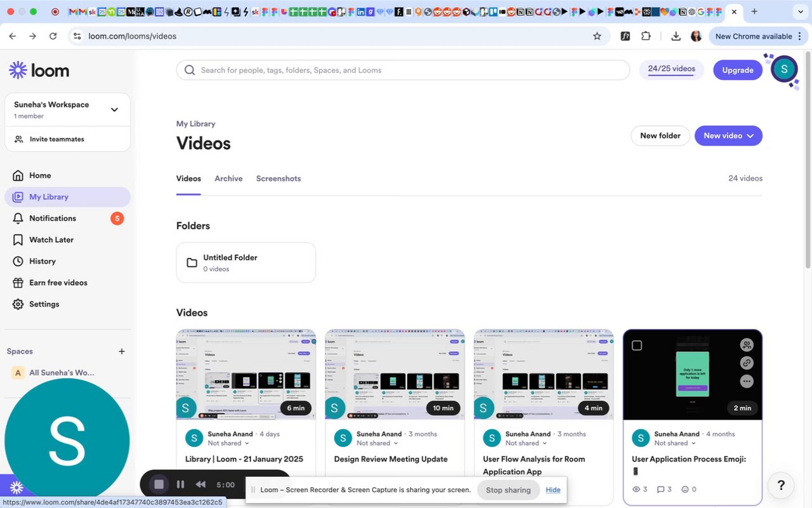Click title Design Review Meeting Update
This screenshot has width=812, height=508.
[x=391, y=459]
